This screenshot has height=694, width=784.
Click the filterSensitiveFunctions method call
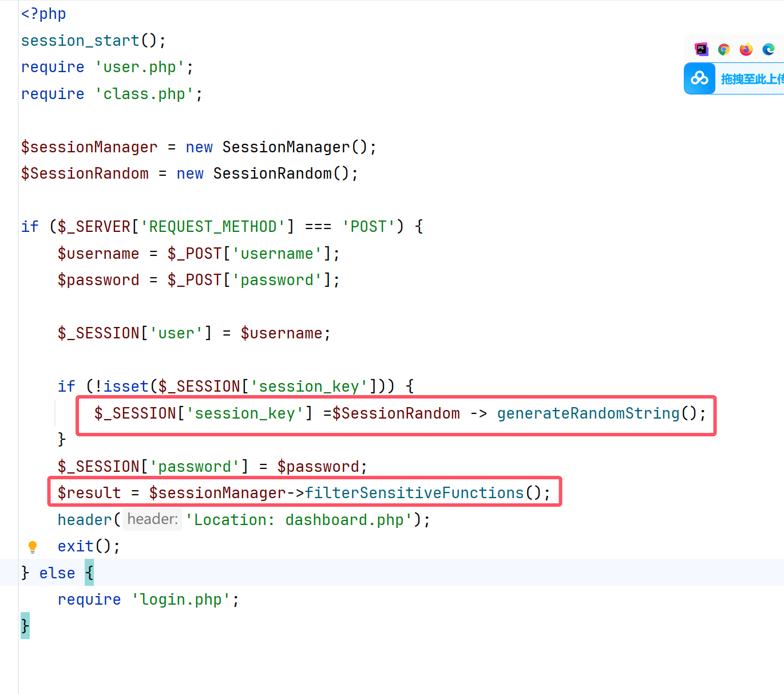click(x=414, y=493)
